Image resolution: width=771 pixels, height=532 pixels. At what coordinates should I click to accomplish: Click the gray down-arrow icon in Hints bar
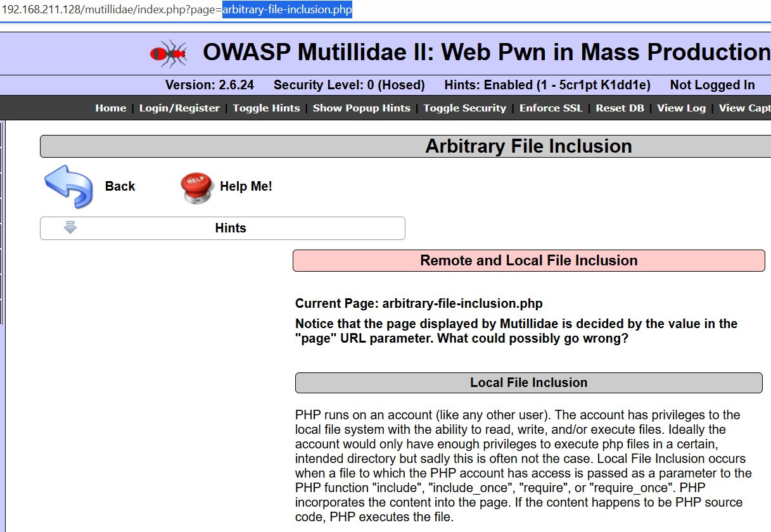[70, 228]
